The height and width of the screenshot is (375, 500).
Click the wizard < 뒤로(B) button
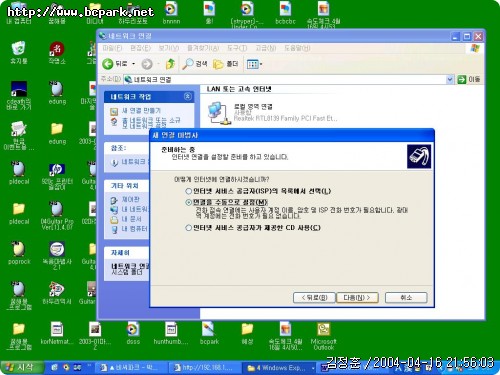(x=314, y=297)
